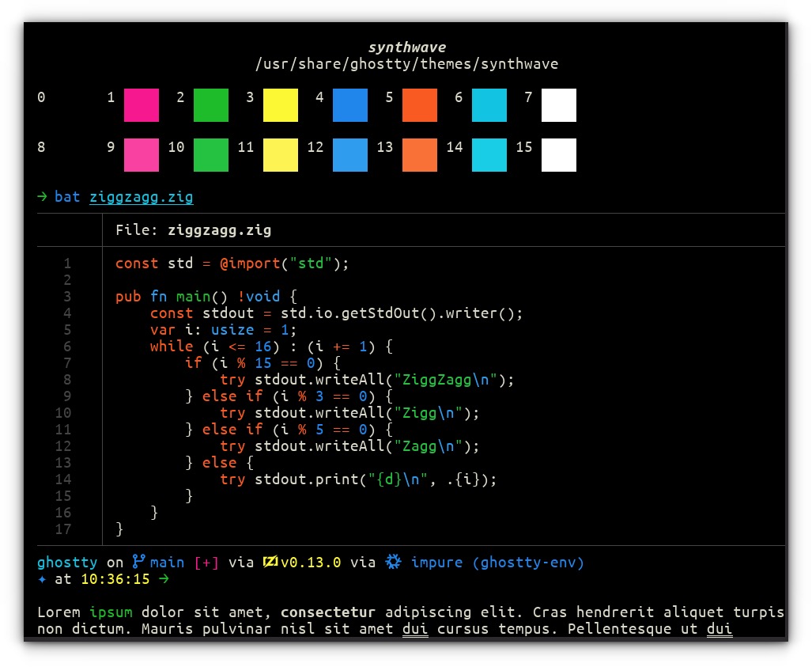Click the Nix snowflake icon before impure

pos(393,562)
